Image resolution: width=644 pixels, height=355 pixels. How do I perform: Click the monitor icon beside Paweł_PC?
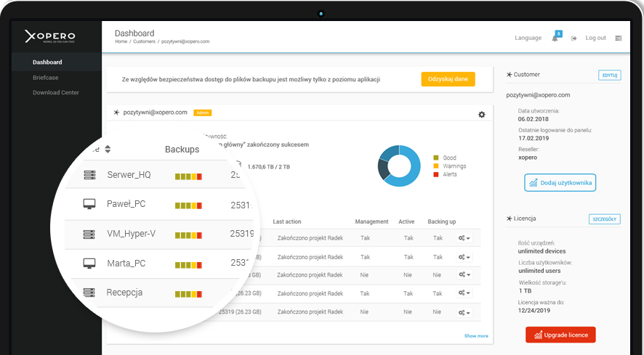point(90,204)
